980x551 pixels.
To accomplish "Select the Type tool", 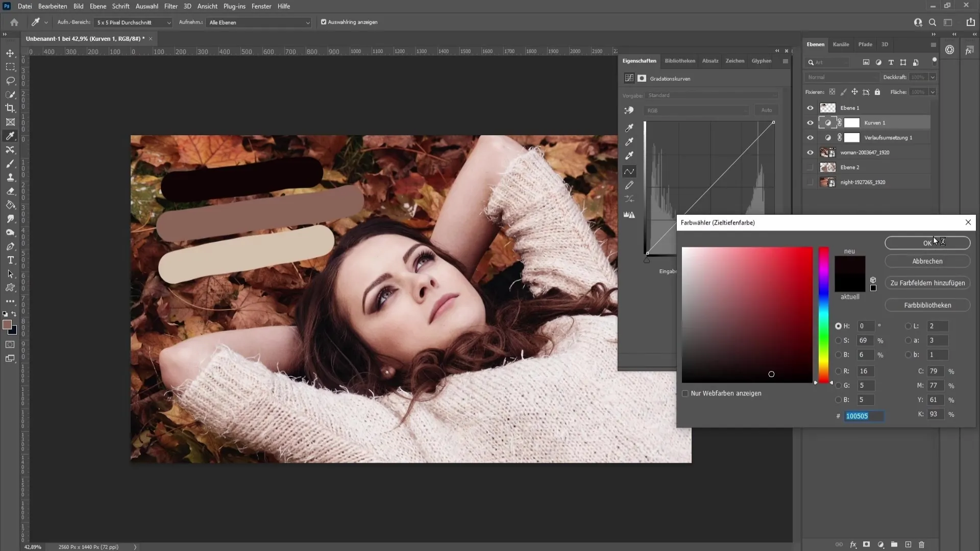I will (10, 260).
